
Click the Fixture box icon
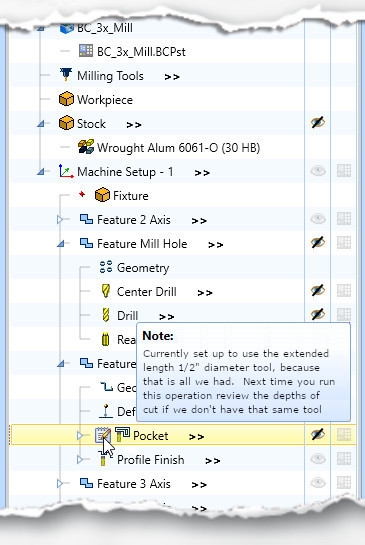pos(102,195)
